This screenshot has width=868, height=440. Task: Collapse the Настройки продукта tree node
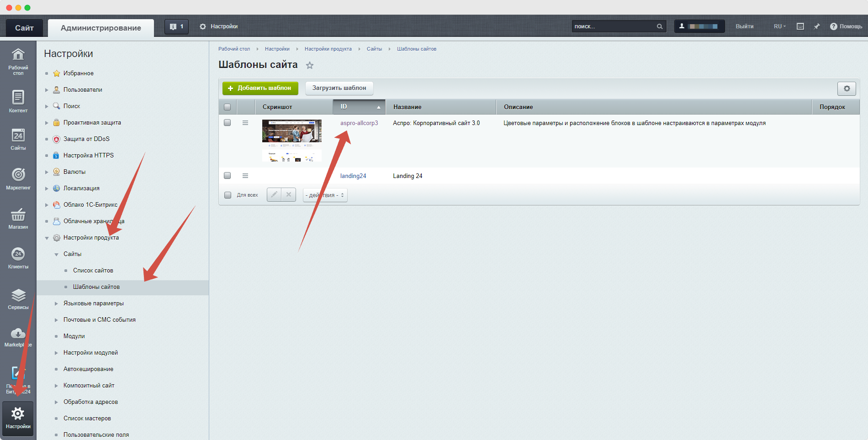(x=47, y=238)
